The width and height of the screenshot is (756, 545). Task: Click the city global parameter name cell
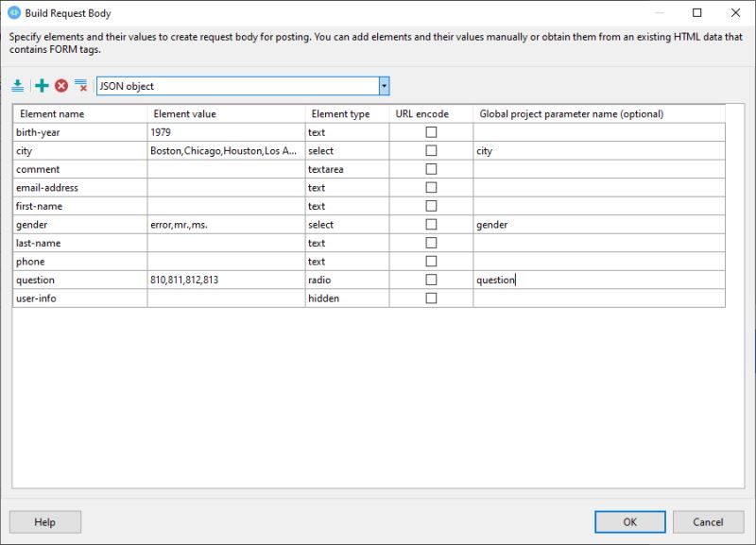click(599, 151)
